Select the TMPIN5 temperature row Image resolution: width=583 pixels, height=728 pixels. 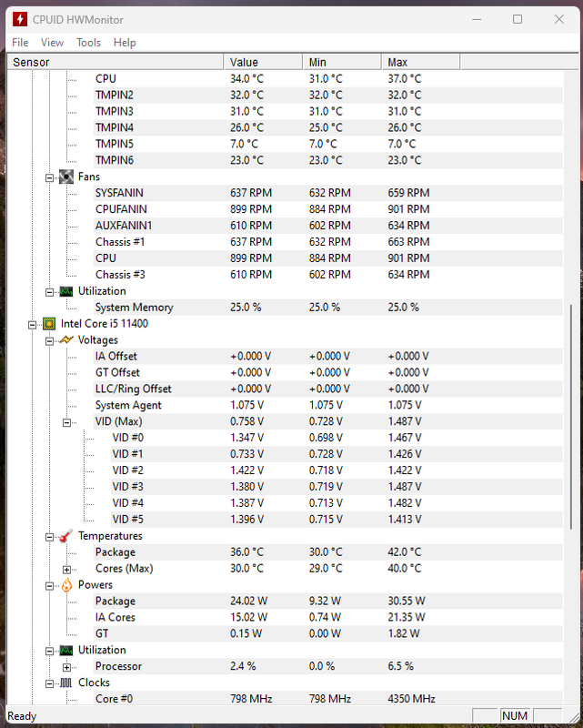tap(328, 144)
